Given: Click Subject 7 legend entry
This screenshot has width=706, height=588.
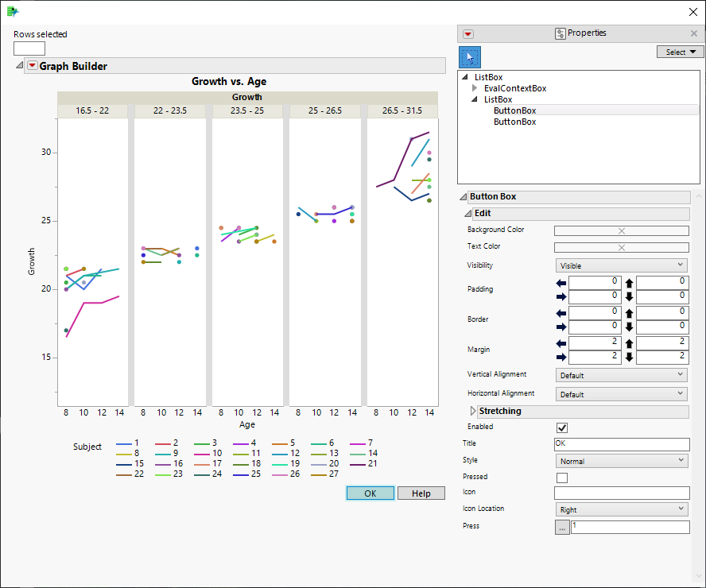Looking at the screenshot, I should point(362,443).
